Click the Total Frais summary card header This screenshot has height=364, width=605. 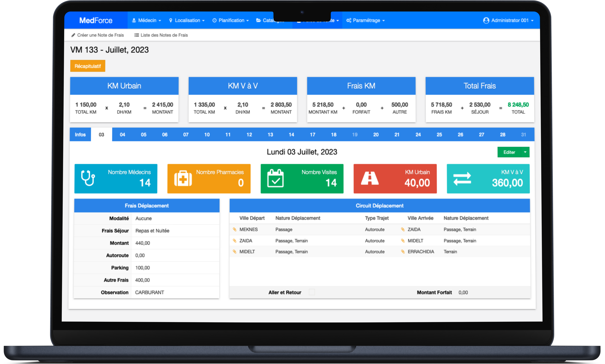(480, 86)
